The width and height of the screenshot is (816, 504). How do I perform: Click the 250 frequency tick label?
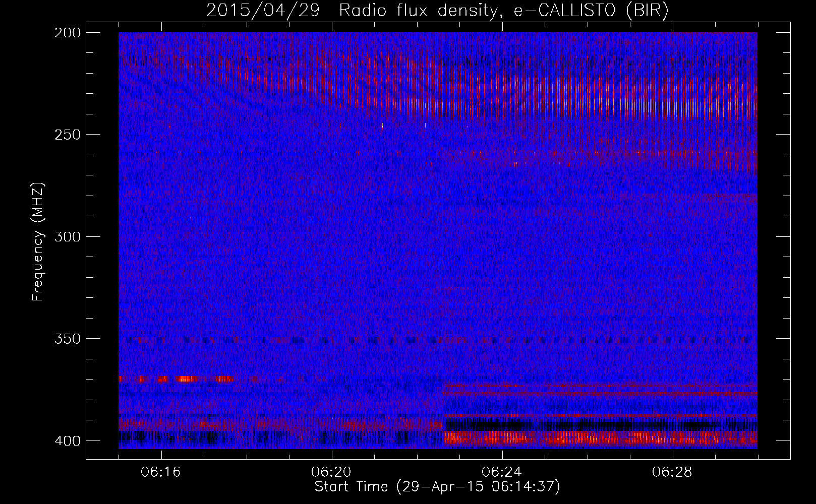pos(68,135)
